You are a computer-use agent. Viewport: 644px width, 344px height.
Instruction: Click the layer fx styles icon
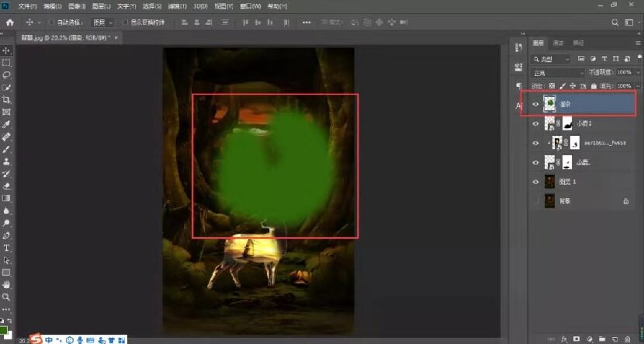(x=564, y=339)
